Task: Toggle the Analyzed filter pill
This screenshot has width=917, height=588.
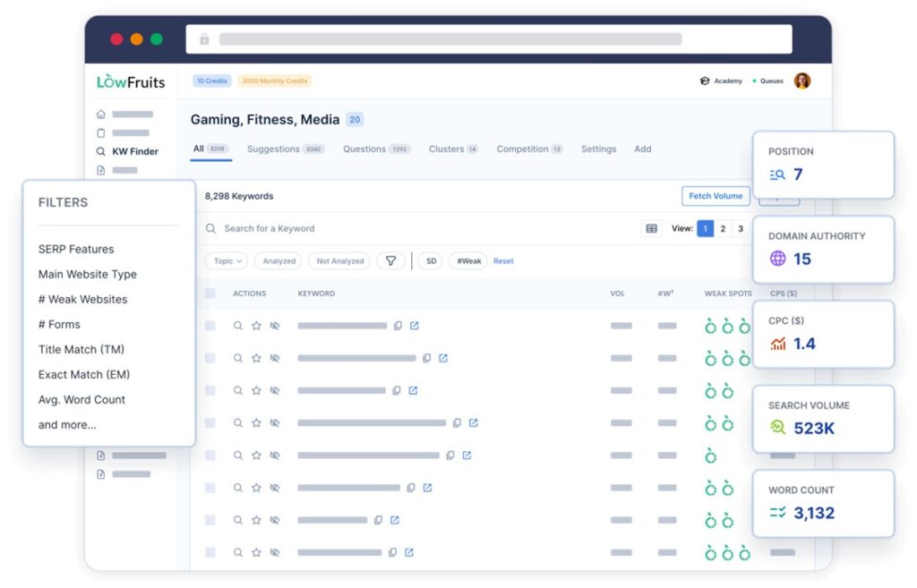Action: [279, 260]
